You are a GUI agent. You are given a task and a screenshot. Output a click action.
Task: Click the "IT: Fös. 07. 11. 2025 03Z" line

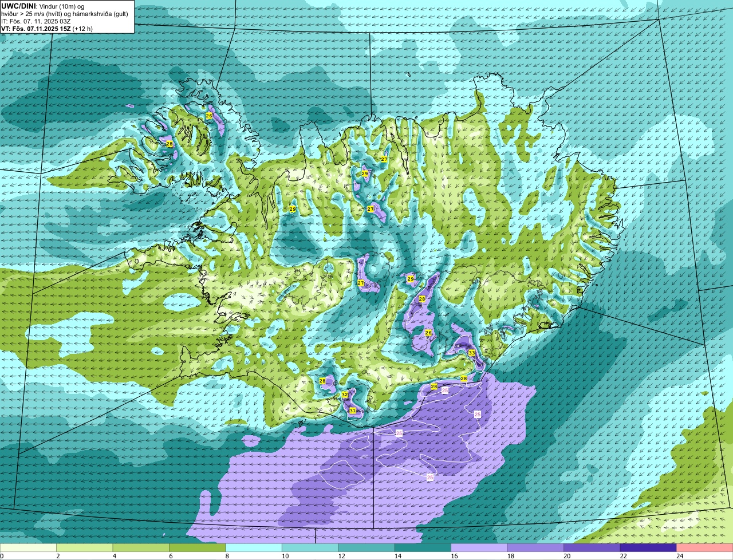pyautogui.click(x=36, y=21)
